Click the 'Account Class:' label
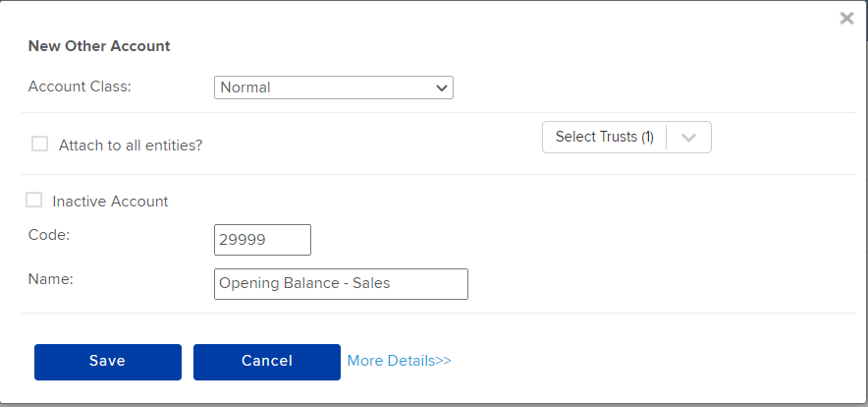 tap(80, 87)
